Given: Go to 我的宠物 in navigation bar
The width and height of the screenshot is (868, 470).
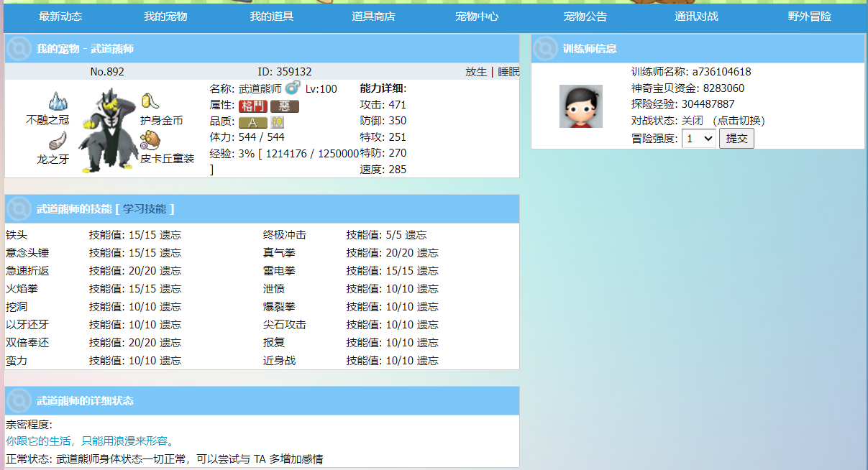Looking at the screenshot, I should [x=165, y=17].
